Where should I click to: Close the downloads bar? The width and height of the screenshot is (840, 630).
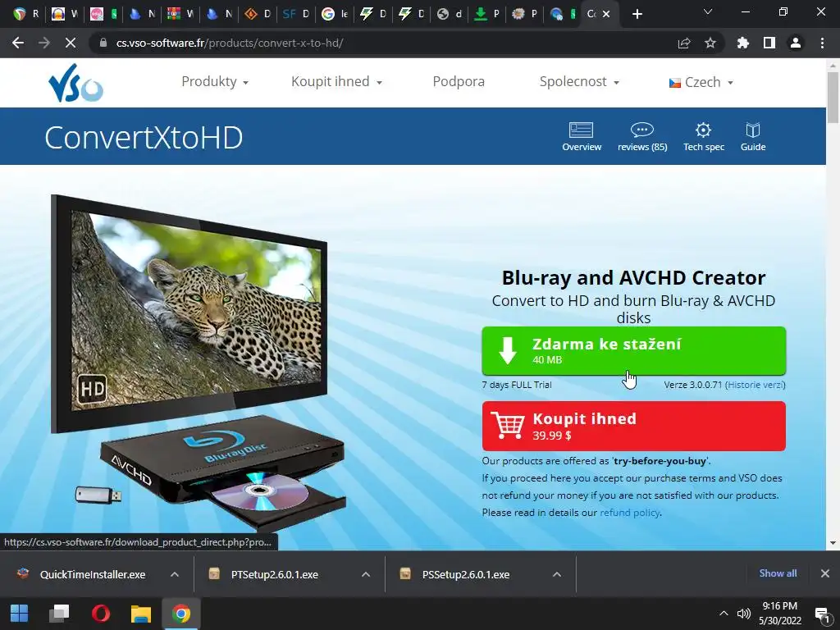tap(825, 573)
